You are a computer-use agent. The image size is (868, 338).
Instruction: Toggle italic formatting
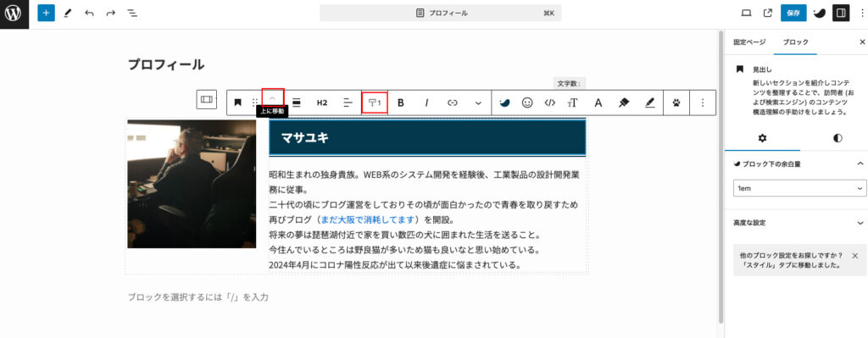[427, 103]
